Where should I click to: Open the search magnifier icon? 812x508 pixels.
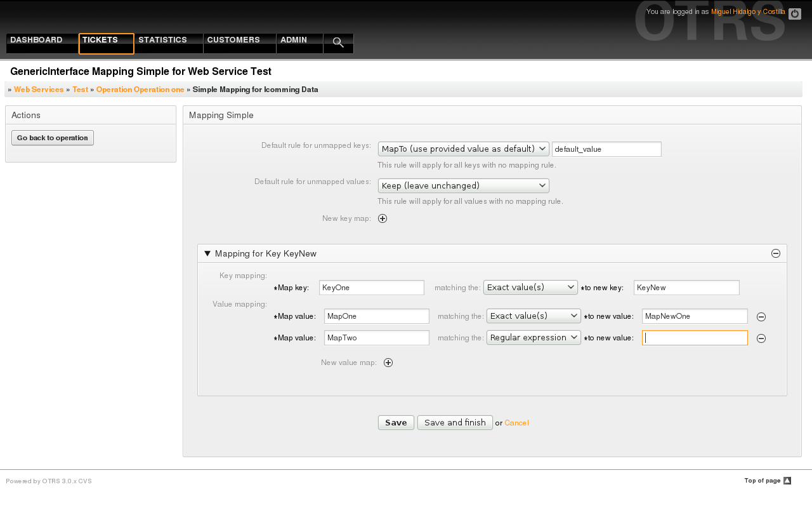pyautogui.click(x=338, y=43)
